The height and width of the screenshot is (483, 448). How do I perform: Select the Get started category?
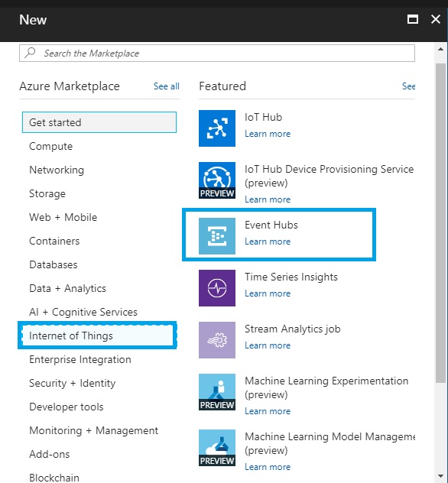point(99,122)
